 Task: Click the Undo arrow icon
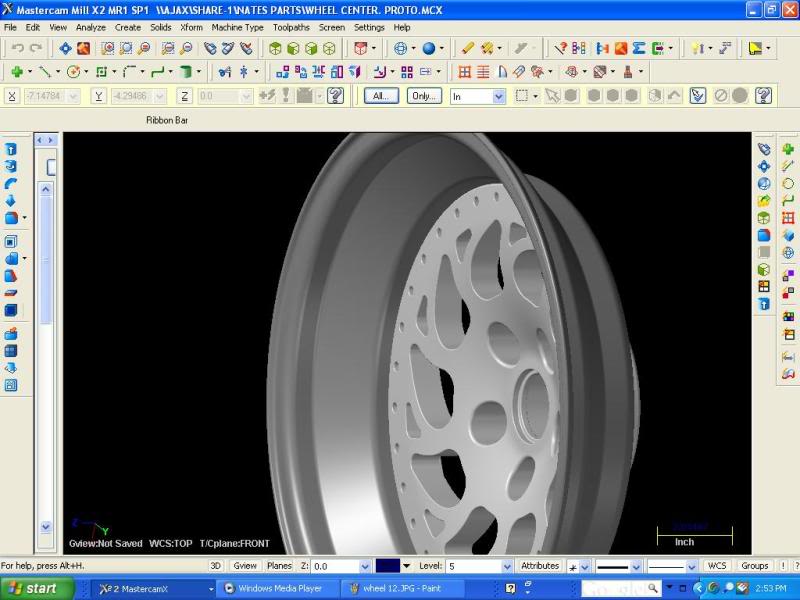tap(16, 48)
